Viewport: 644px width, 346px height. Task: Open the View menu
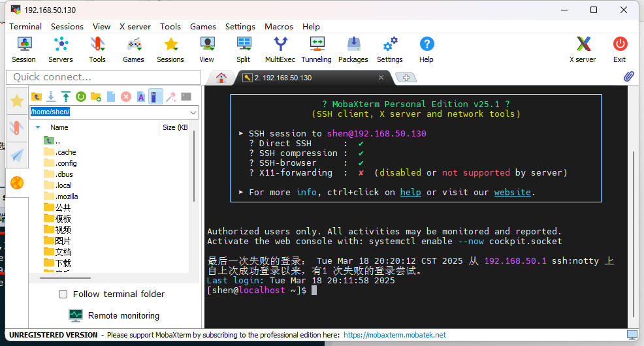click(101, 27)
